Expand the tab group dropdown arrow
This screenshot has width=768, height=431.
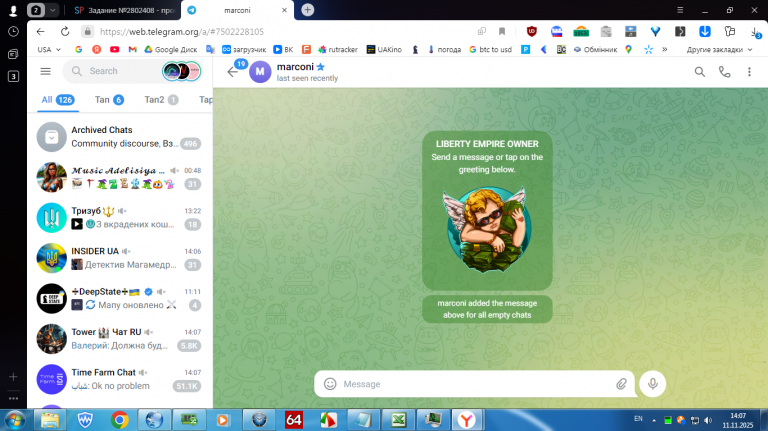point(52,10)
